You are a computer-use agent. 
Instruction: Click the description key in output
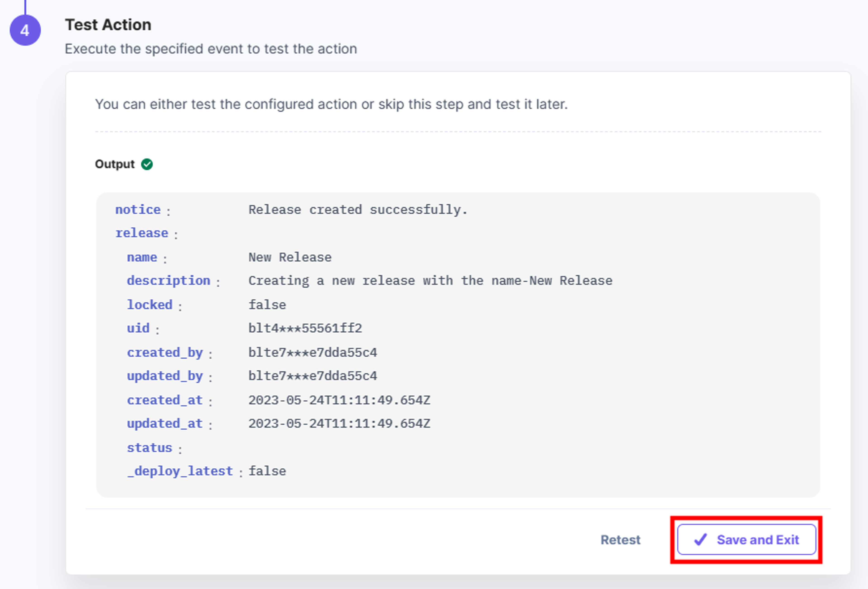click(x=168, y=281)
